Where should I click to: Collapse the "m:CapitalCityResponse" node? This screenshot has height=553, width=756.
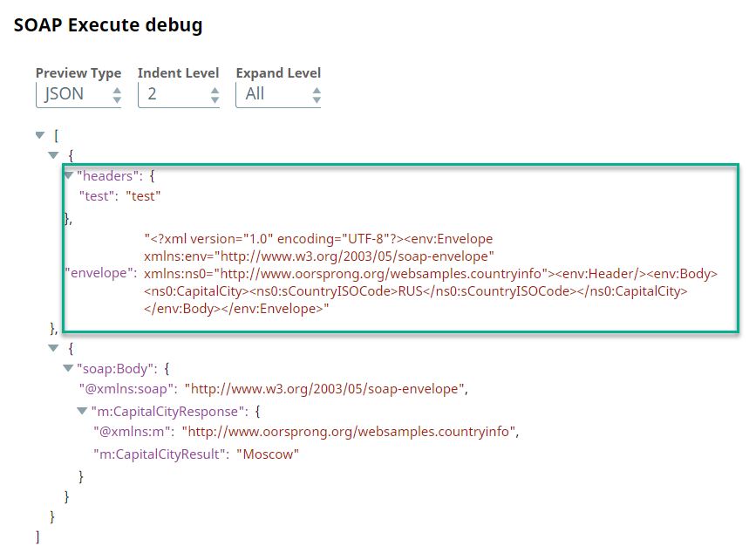tap(82, 410)
